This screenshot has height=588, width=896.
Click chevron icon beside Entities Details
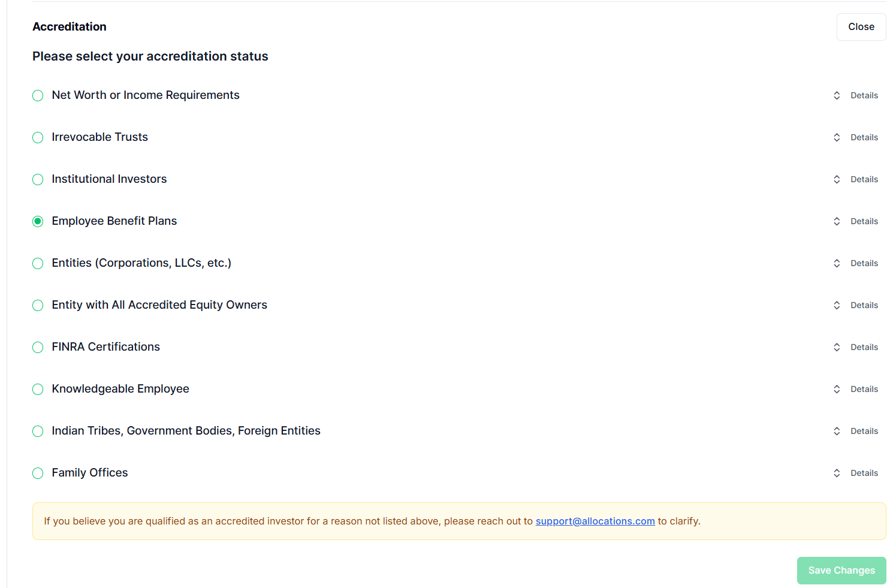(x=837, y=264)
